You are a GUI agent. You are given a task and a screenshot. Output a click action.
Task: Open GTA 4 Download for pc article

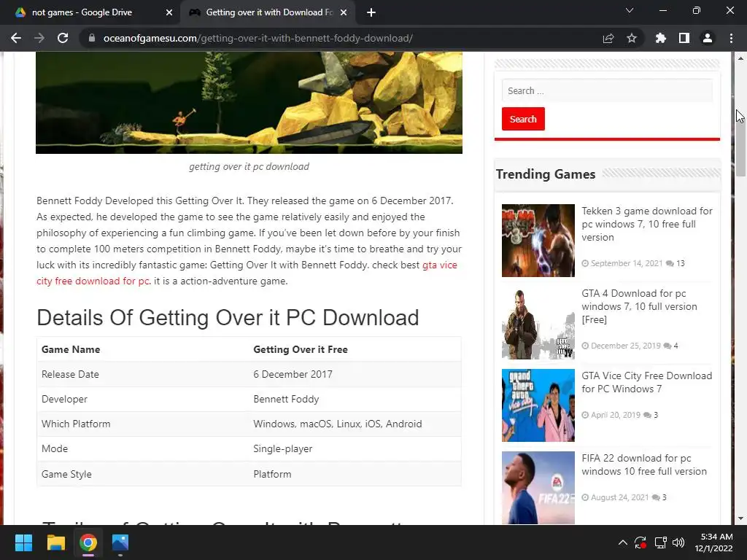pyautogui.click(x=639, y=306)
